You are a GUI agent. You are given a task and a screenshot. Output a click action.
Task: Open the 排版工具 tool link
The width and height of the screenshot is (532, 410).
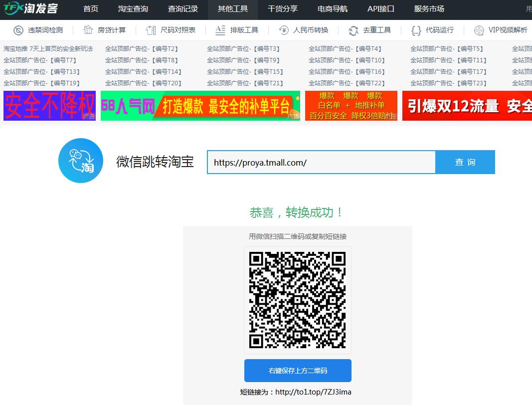tap(244, 30)
